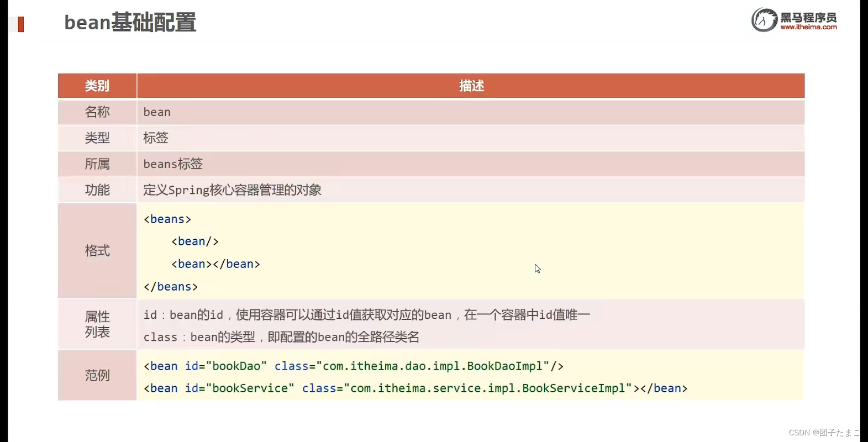The image size is (868, 442).
Task: Click the '标签' value cell
Action: click(471, 138)
